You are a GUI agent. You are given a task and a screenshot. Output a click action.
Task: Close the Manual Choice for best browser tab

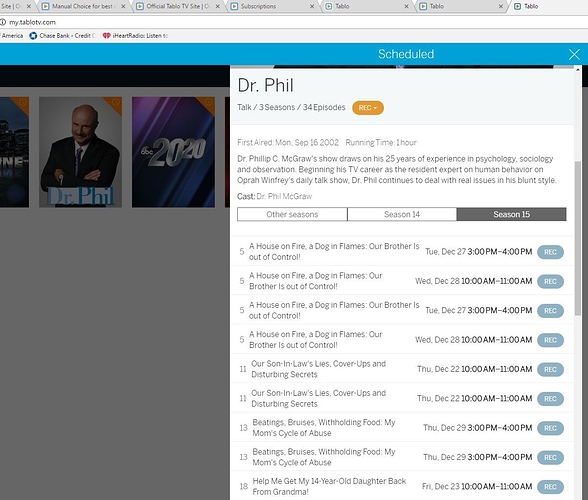click(123, 6)
